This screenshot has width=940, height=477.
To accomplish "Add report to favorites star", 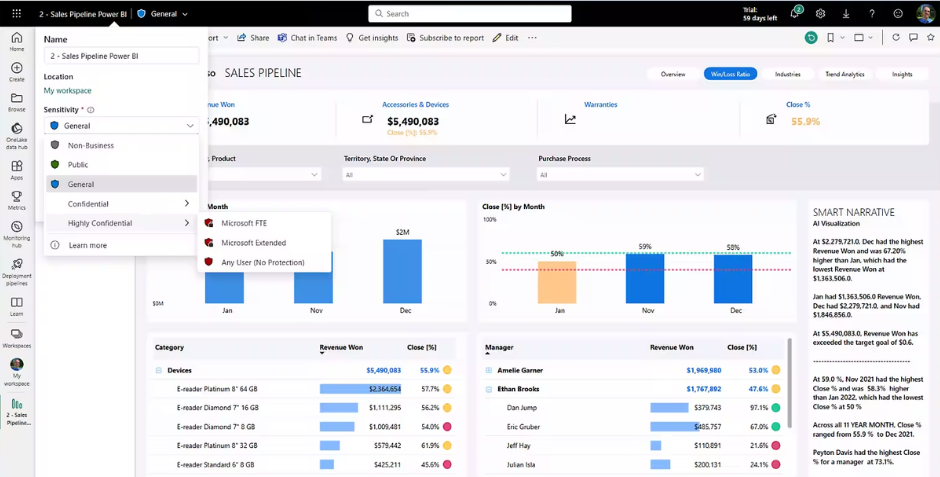I will click(x=930, y=37).
